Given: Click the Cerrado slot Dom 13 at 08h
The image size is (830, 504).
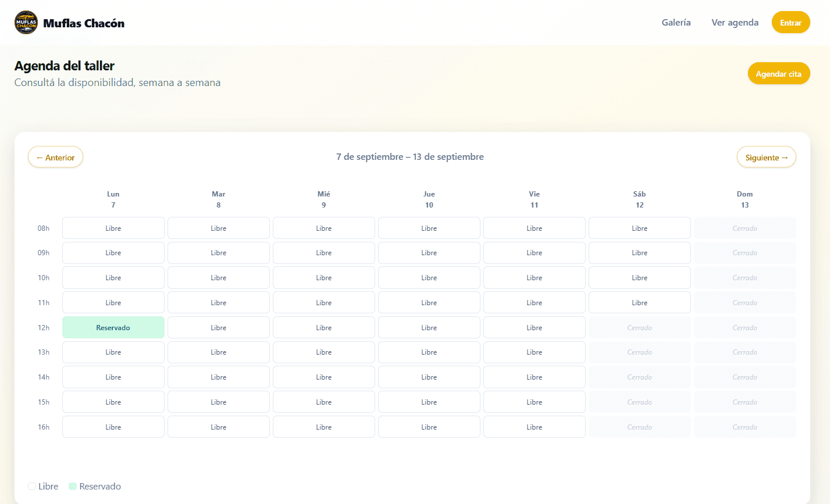Looking at the screenshot, I should (745, 228).
